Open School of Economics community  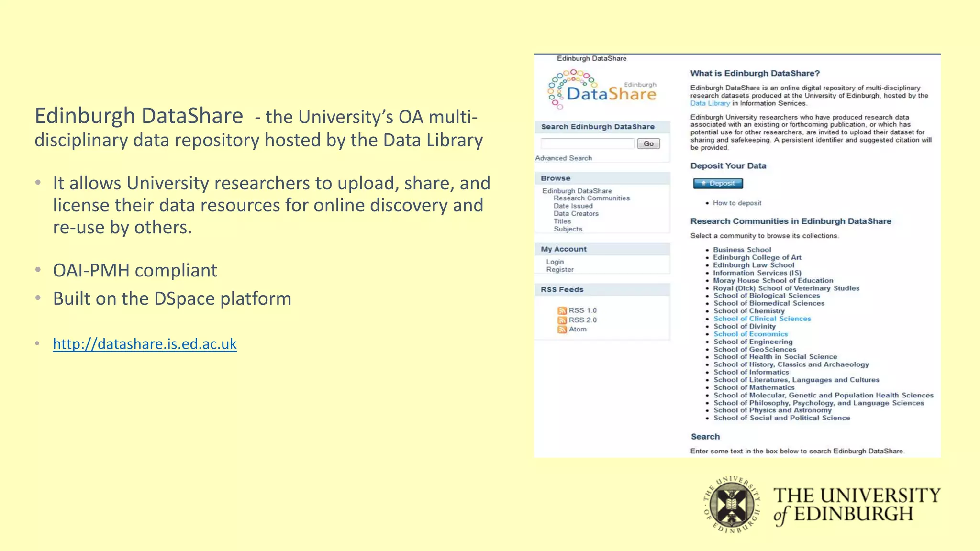click(750, 334)
